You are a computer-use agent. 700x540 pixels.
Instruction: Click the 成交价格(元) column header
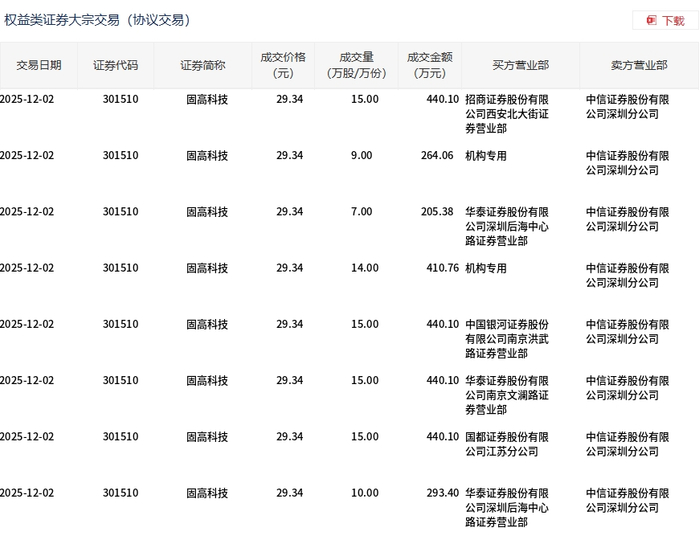[283, 65]
